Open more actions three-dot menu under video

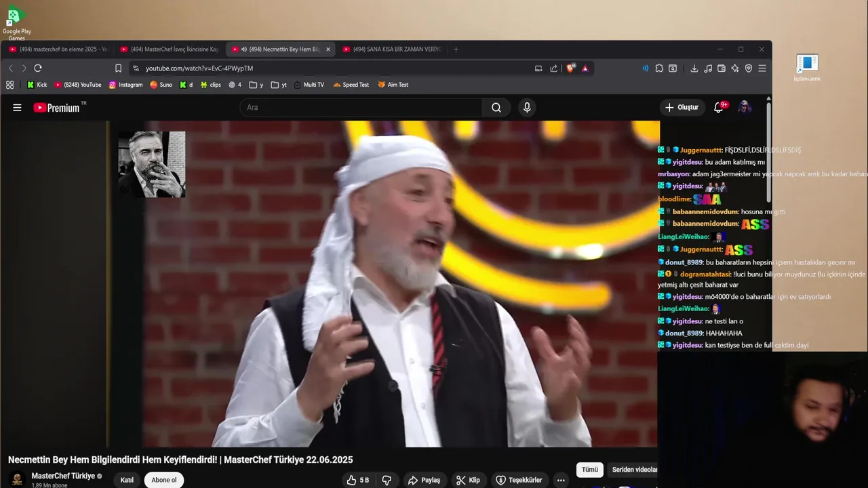click(561, 480)
